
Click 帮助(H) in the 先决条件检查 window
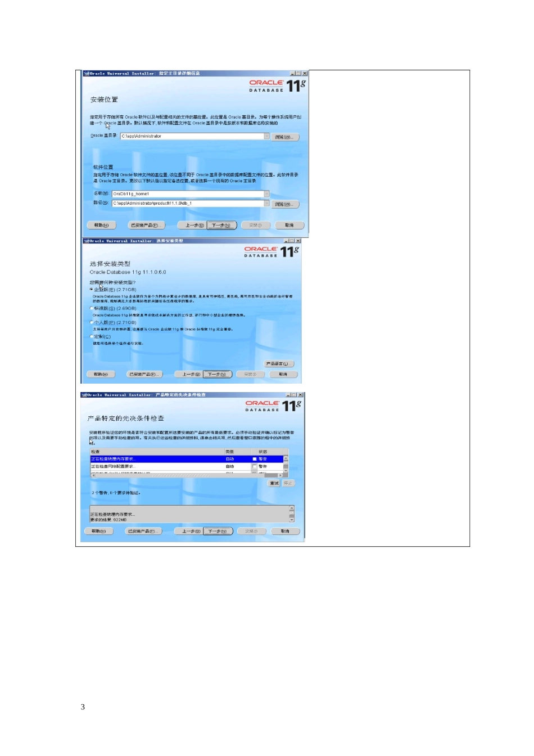click(x=98, y=531)
